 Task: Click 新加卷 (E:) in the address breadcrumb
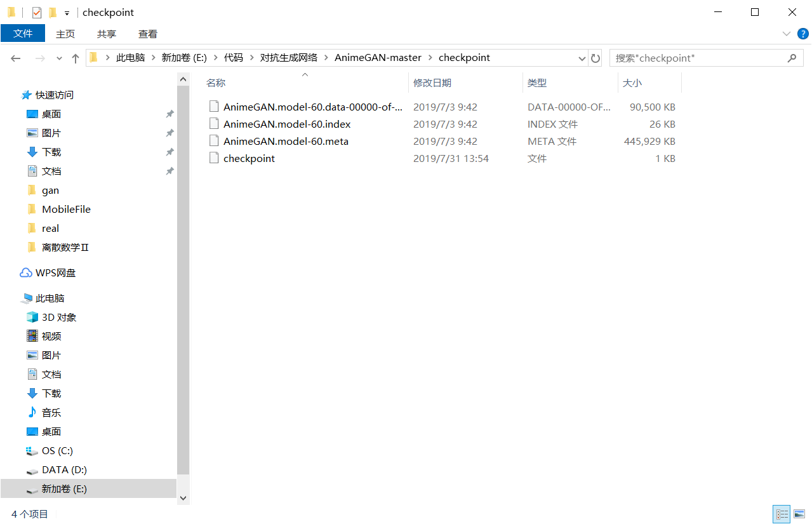(x=185, y=58)
